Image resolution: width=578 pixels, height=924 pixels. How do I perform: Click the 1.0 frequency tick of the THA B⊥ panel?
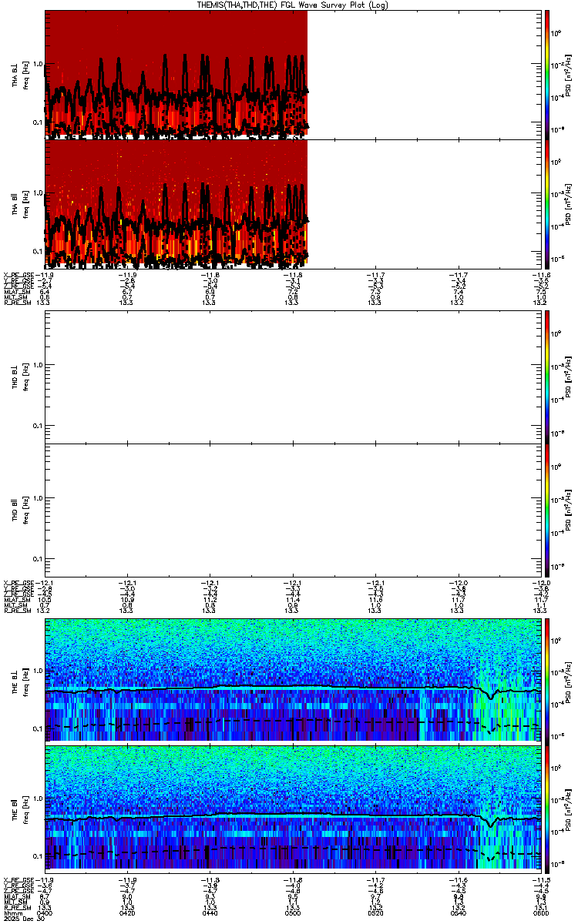pos(38,64)
